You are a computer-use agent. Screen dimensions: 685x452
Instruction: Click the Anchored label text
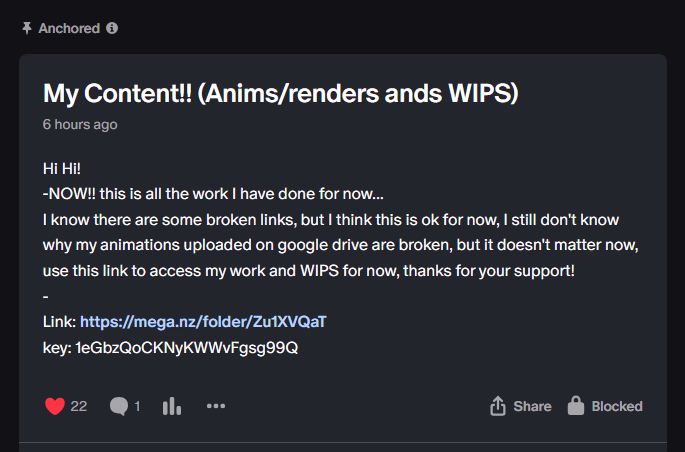[x=69, y=29]
